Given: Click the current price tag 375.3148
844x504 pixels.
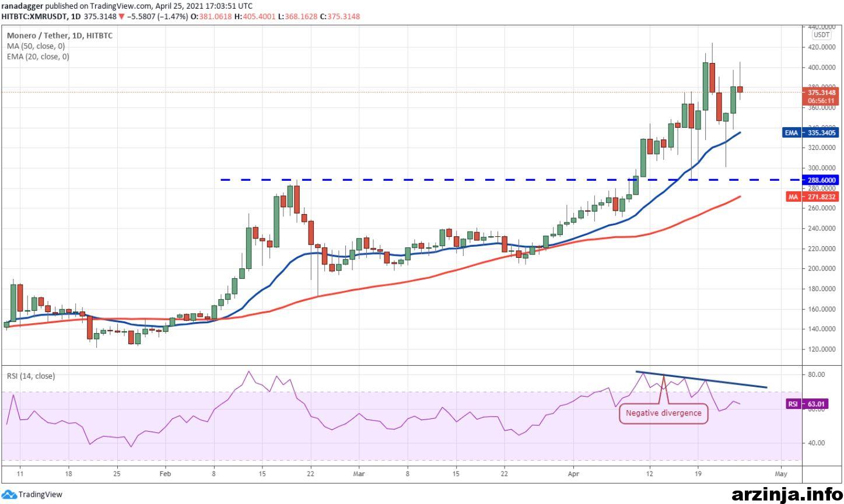Looking at the screenshot, I should coord(821,92).
